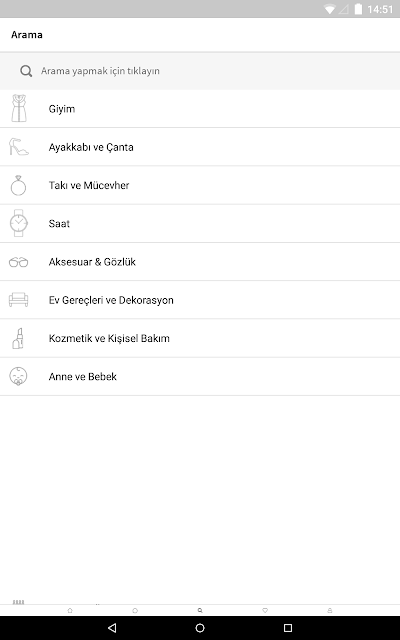The image size is (400, 640).
Task: Go to home tab in bottom navigation
Action: [70, 611]
